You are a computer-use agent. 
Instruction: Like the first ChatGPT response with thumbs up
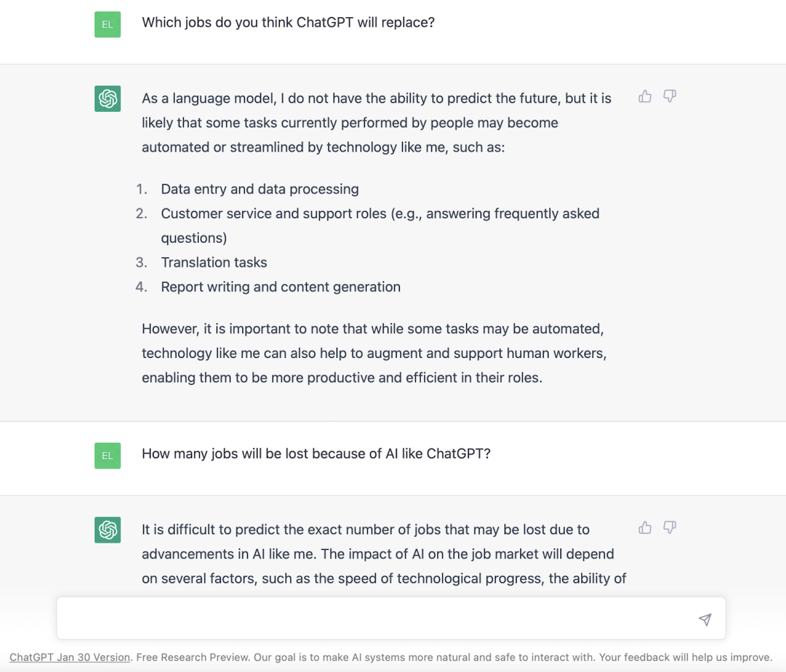[645, 97]
